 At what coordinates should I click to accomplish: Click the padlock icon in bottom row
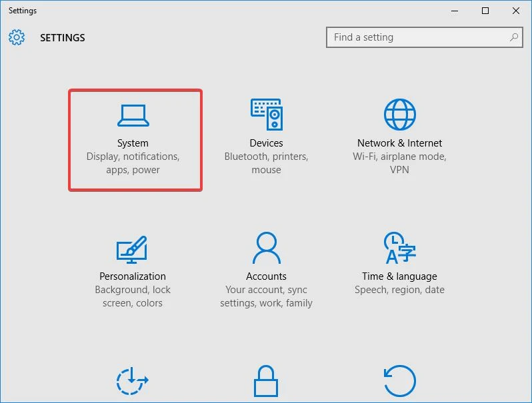point(266,380)
